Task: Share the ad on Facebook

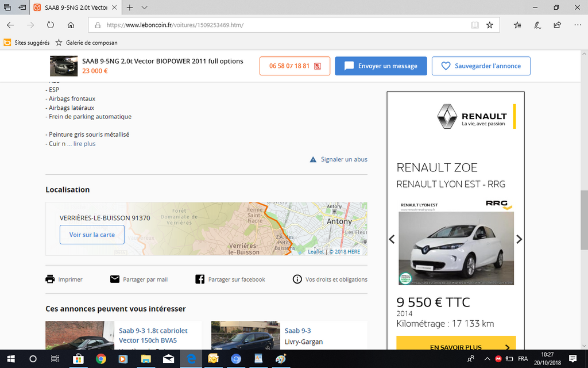Action: (x=230, y=279)
